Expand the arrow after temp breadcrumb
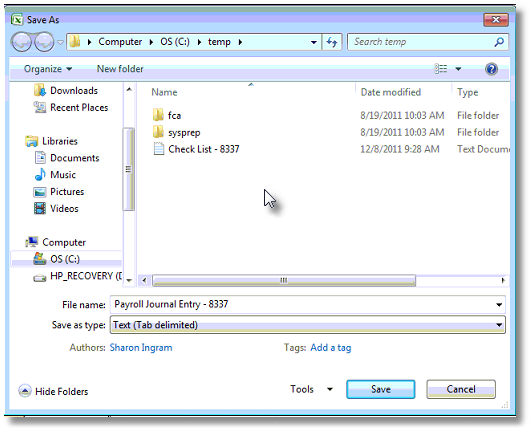Viewport: 532px width, 433px height. pyautogui.click(x=240, y=42)
